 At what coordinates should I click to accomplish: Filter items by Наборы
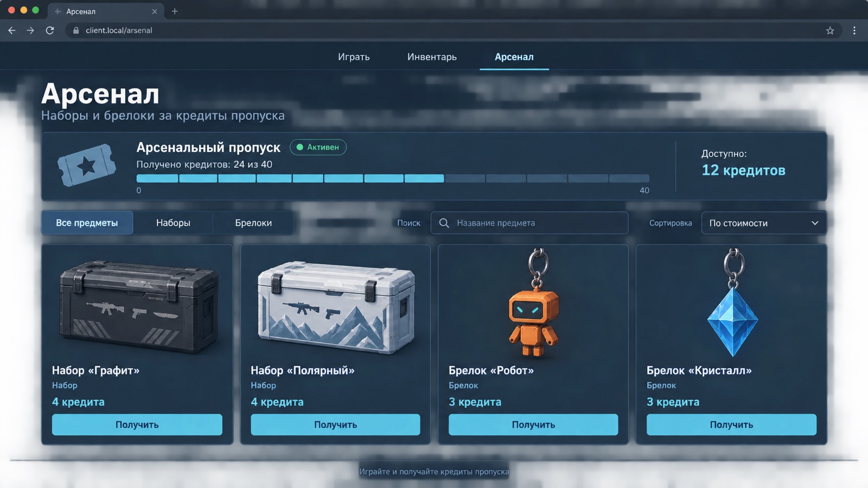click(173, 223)
